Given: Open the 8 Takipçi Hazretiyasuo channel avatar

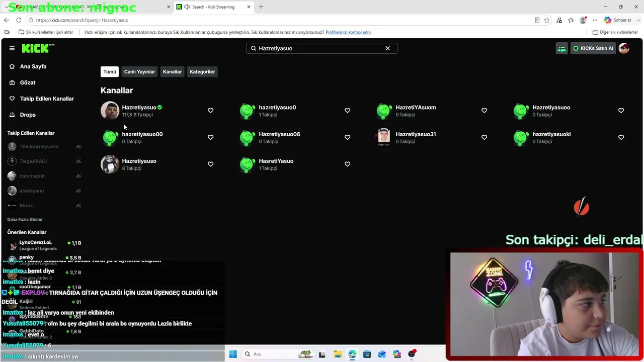Looking at the screenshot, I should pyautogui.click(x=110, y=164).
